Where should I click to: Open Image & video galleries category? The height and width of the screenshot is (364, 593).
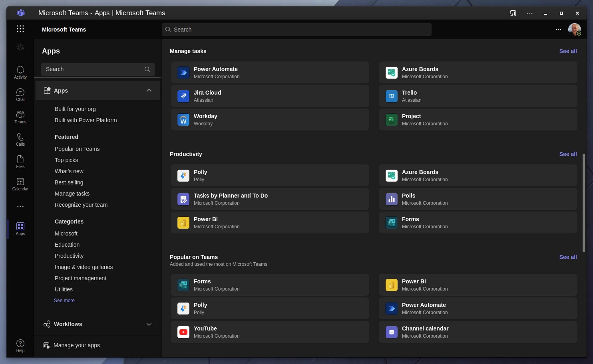(x=84, y=267)
